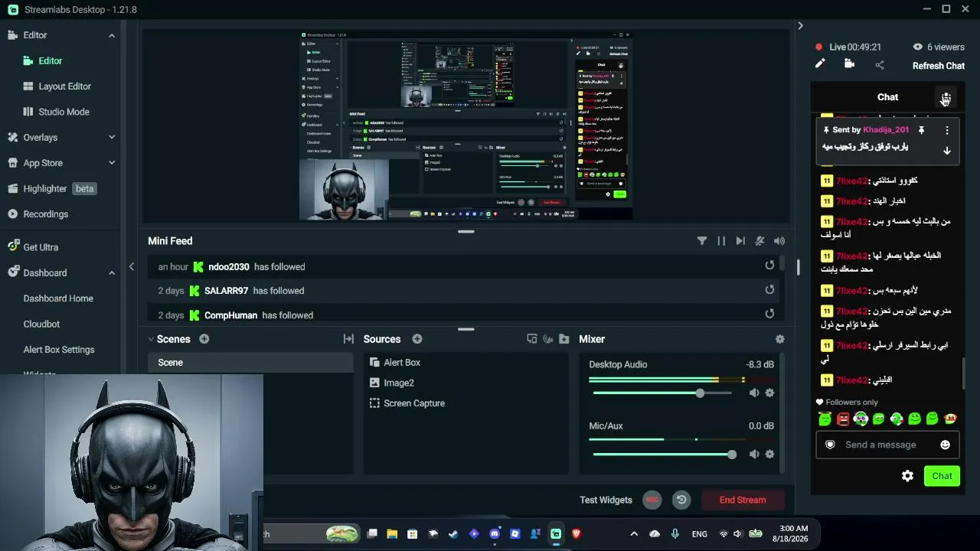Open Mic/Aux settings gear

tap(769, 454)
